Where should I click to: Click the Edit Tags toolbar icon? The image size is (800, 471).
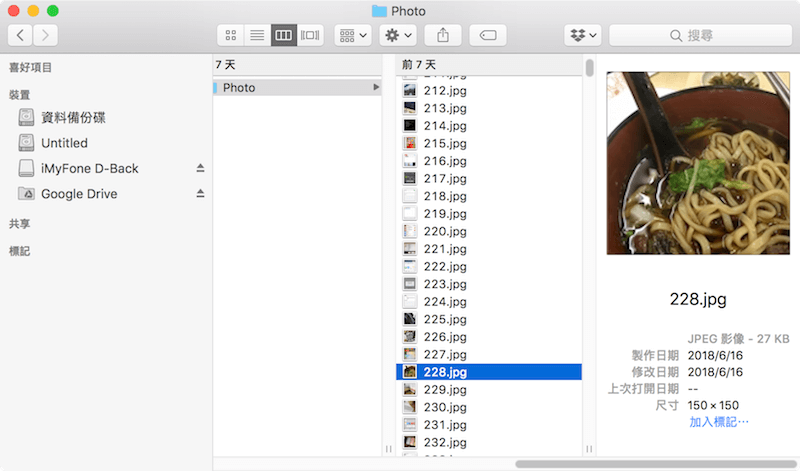point(487,35)
